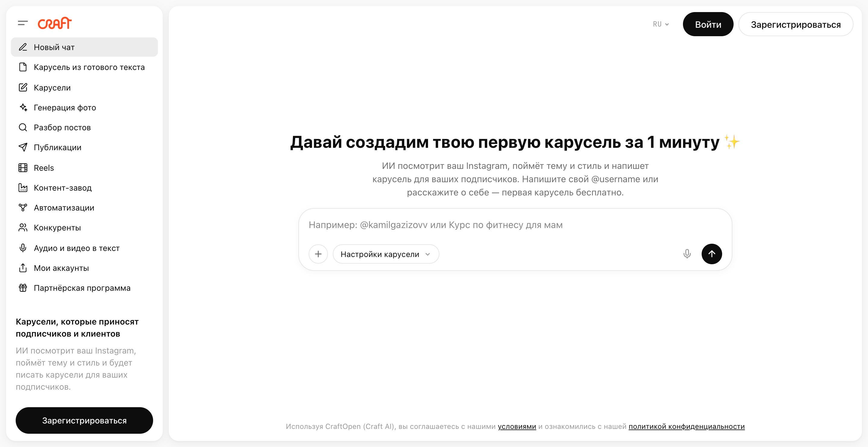The width and height of the screenshot is (868, 447).
Task: Click the top-right Зарегистрироваться button
Action: (x=796, y=24)
